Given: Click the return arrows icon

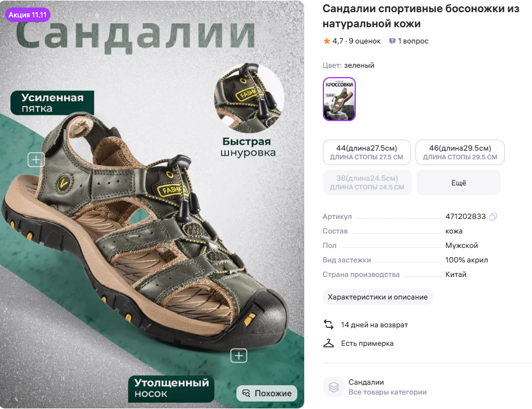Looking at the screenshot, I should (329, 324).
